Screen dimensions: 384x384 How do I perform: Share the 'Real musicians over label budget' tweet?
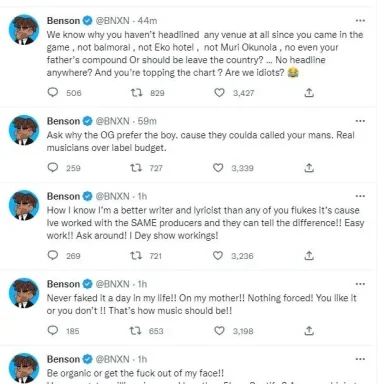309,168
